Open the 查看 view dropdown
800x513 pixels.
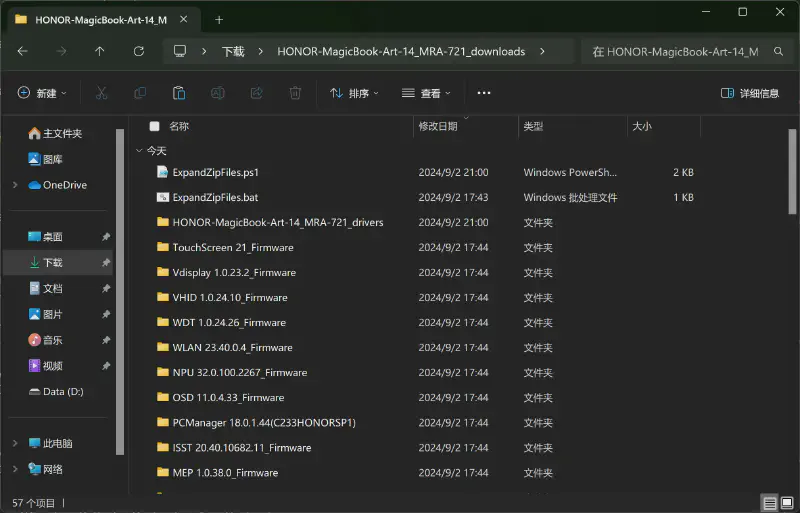click(427, 93)
